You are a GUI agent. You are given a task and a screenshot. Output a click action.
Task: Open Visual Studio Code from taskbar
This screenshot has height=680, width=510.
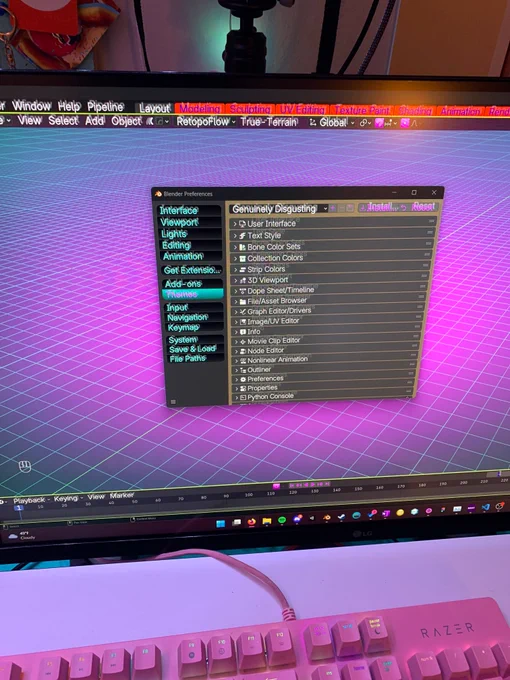(485, 507)
